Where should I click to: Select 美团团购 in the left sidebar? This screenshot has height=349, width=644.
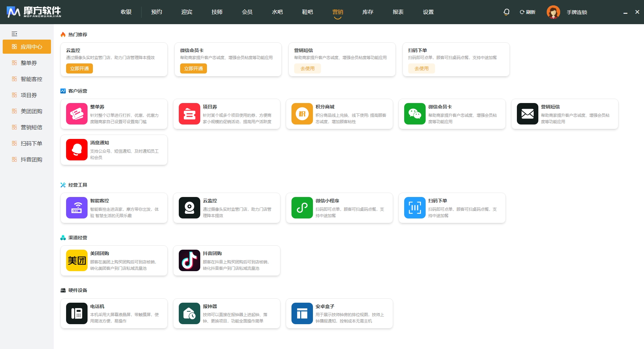coord(31,111)
